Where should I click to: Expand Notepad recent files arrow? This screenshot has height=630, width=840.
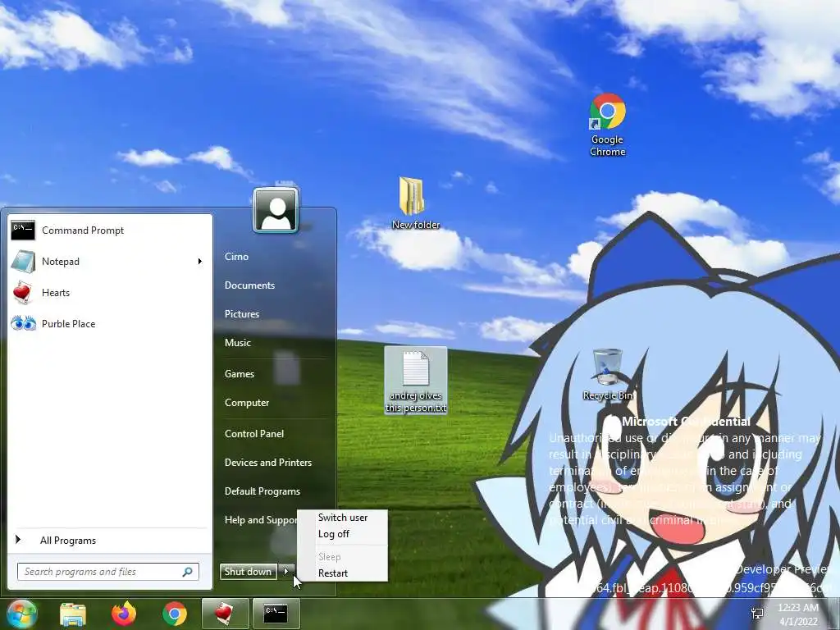click(x=200, y=262)
